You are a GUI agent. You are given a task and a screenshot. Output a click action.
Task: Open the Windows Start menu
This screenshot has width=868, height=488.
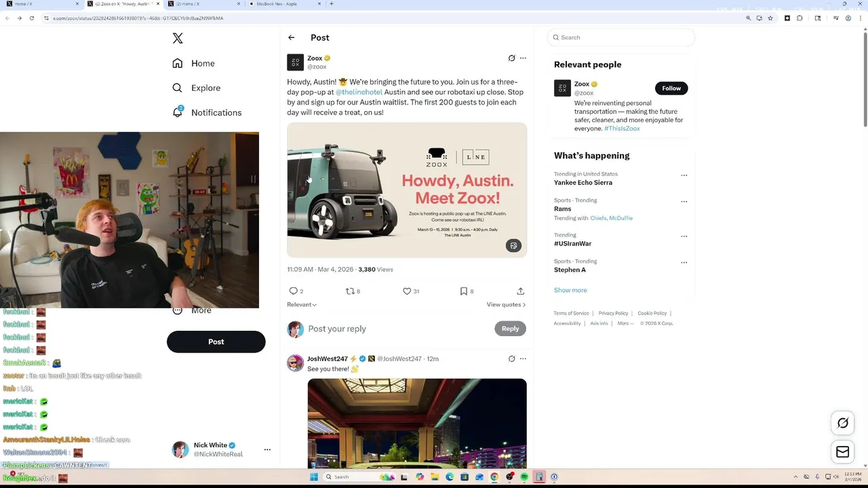tap(313, 477)
